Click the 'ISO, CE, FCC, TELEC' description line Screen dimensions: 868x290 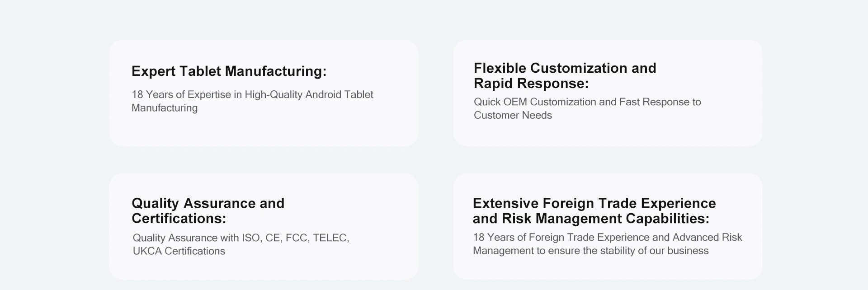tap(241, 238)
